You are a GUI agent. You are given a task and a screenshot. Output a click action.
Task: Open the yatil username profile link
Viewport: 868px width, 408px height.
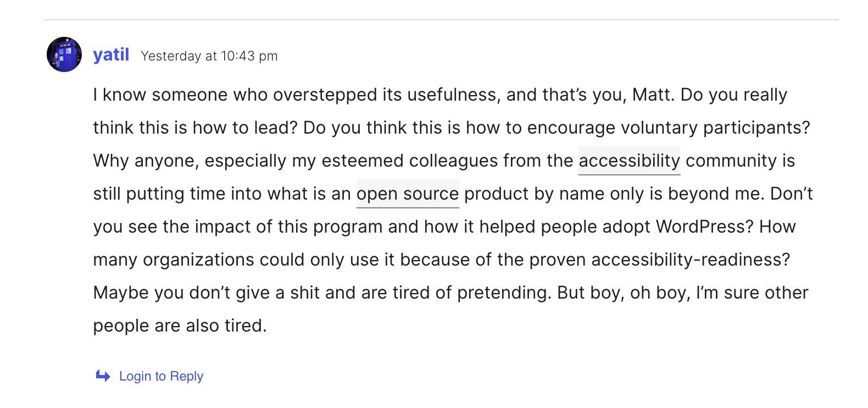(111, 54)
